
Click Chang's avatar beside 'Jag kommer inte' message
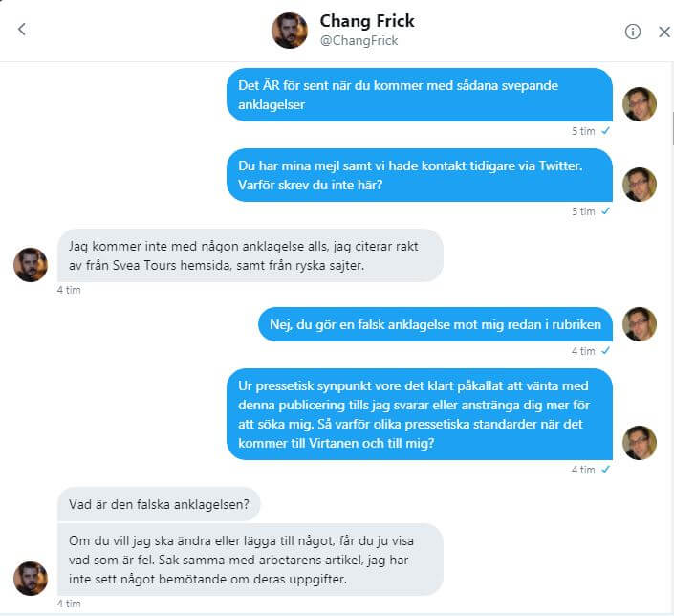pyautogui.click(x=31, y=264)
